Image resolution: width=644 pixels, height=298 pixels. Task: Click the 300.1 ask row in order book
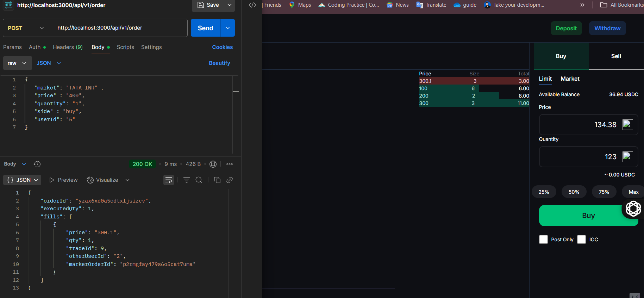coord(474,81)
